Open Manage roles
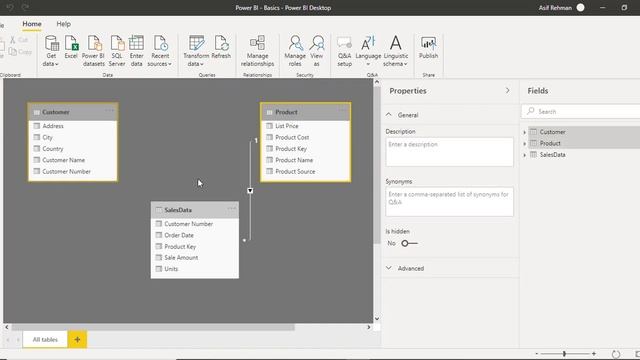This screenshot has height=360, width=640. click(x=295, y=51)
